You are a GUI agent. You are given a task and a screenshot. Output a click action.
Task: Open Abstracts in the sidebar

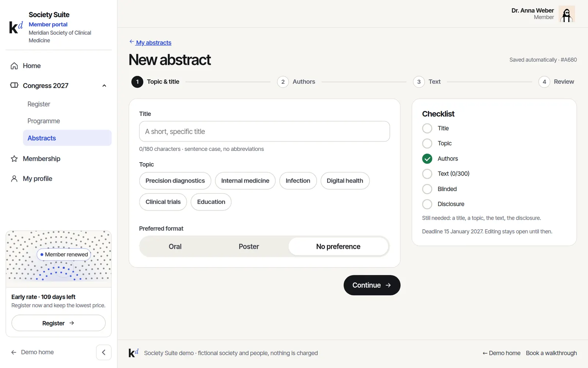pyautogui.click(x=67, y=138)
